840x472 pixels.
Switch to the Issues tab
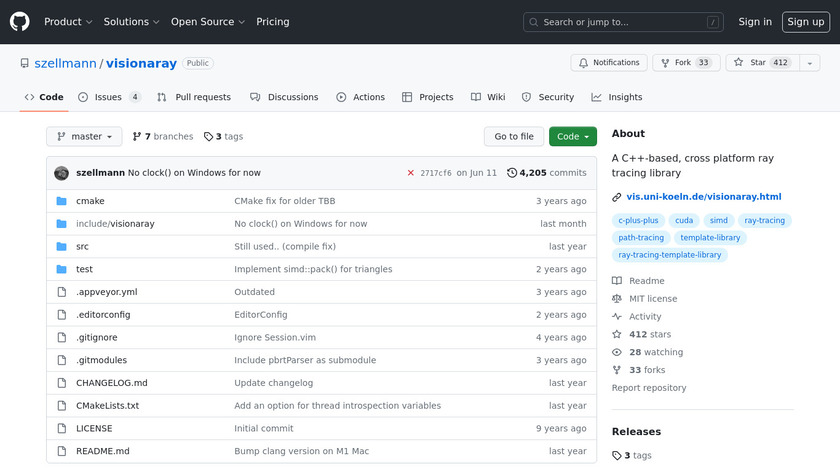tap(108, 97)
